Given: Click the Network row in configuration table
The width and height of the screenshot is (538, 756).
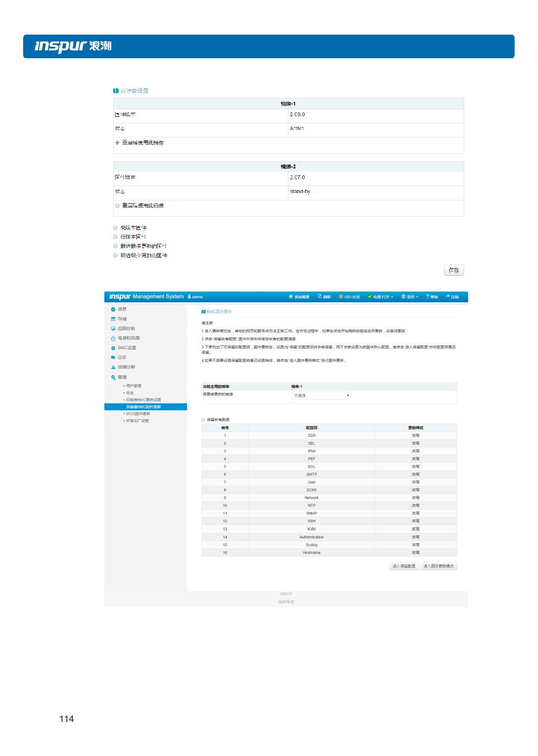Looking at the screenshot, I should pyautogui.click(x=312, y=498).
